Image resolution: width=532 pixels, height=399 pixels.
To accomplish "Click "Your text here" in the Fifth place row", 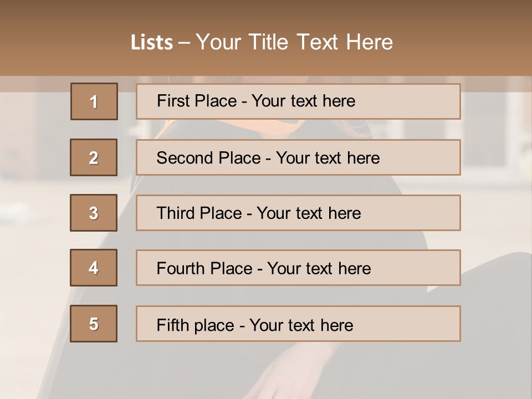I will (x=301, y=325).
